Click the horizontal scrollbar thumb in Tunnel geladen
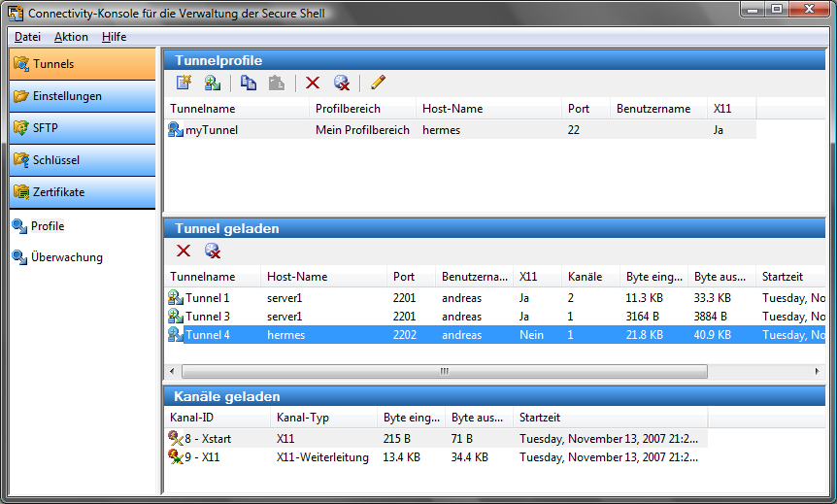This screenshot has height=504, width=837. (x=445, y=371)
